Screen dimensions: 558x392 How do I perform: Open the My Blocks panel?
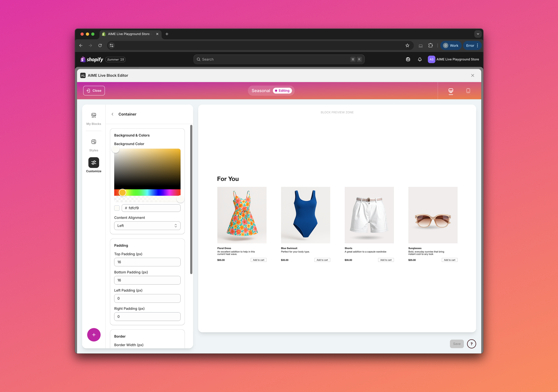[x=94, y=118]
